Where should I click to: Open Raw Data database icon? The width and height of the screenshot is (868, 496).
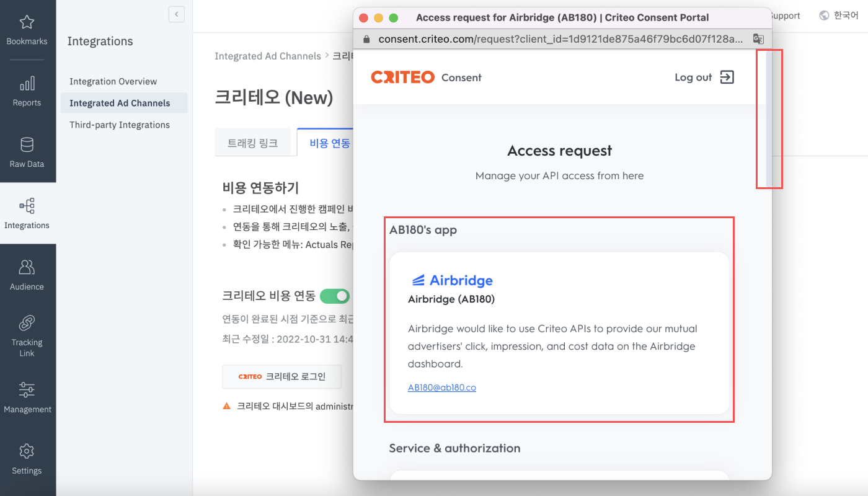tap(27, 145)
